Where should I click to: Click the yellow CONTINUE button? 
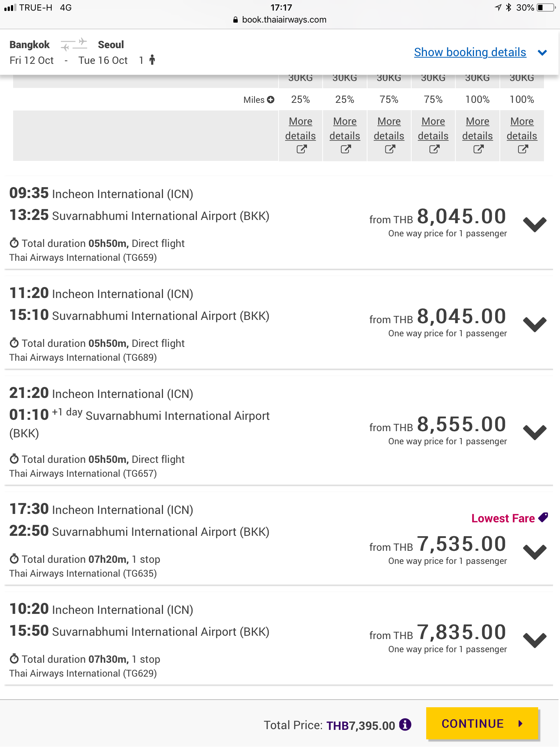tap(482, 724)
